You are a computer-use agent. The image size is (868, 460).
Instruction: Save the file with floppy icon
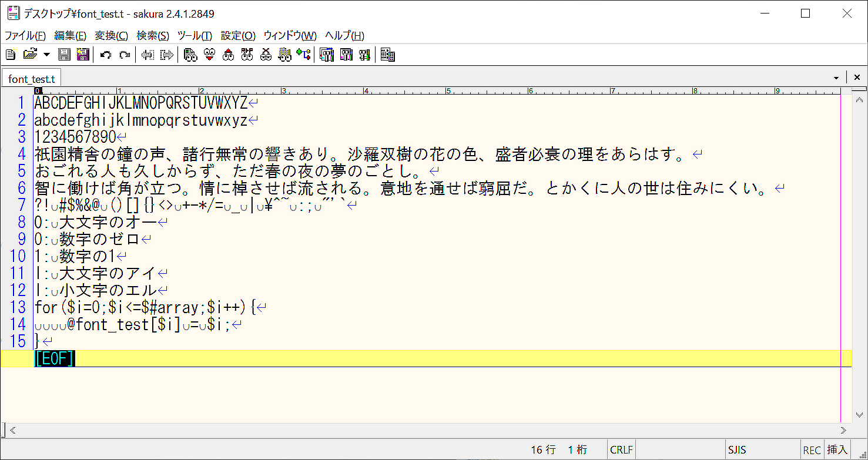click(x=65, y=55)
